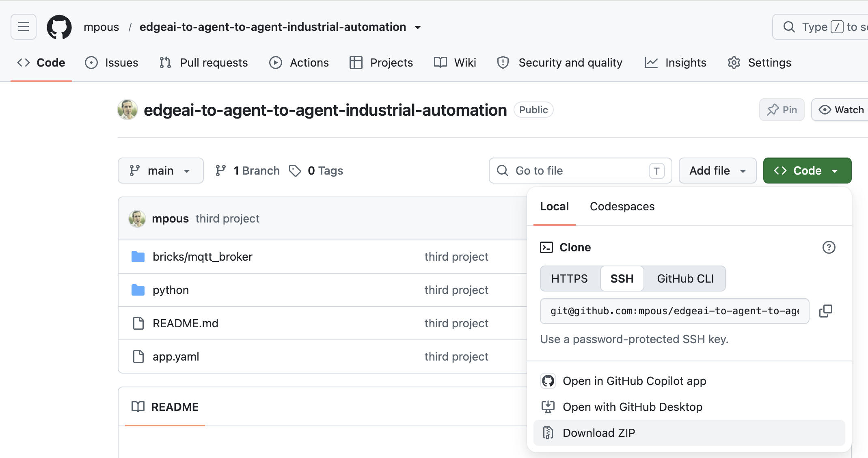The height and width of the screenshot is (458, 868).
Task: Switch to the Codespaces tab
Action: pos(622,206)
